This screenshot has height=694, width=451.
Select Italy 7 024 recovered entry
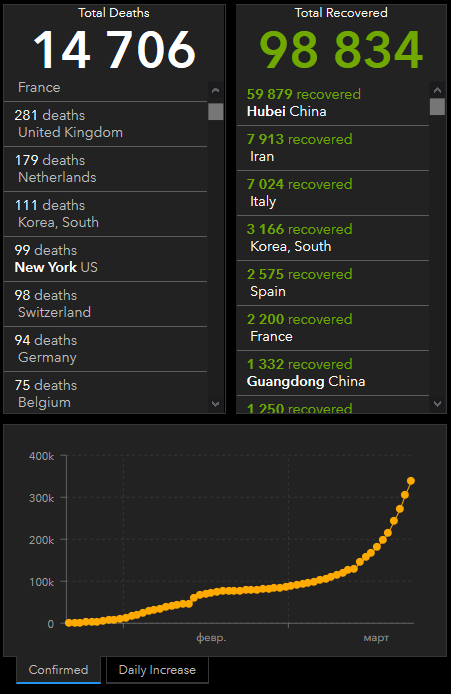(333, 193)
